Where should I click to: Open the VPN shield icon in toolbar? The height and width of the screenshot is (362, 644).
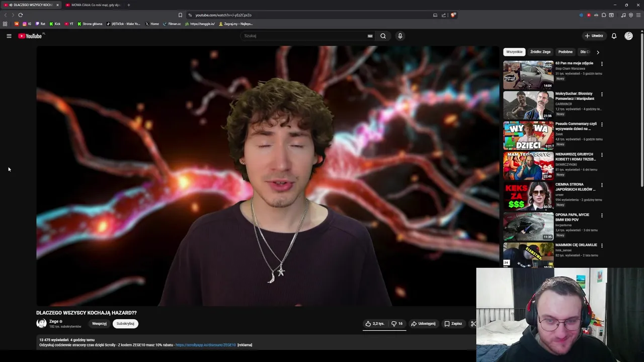coord(631,15)
